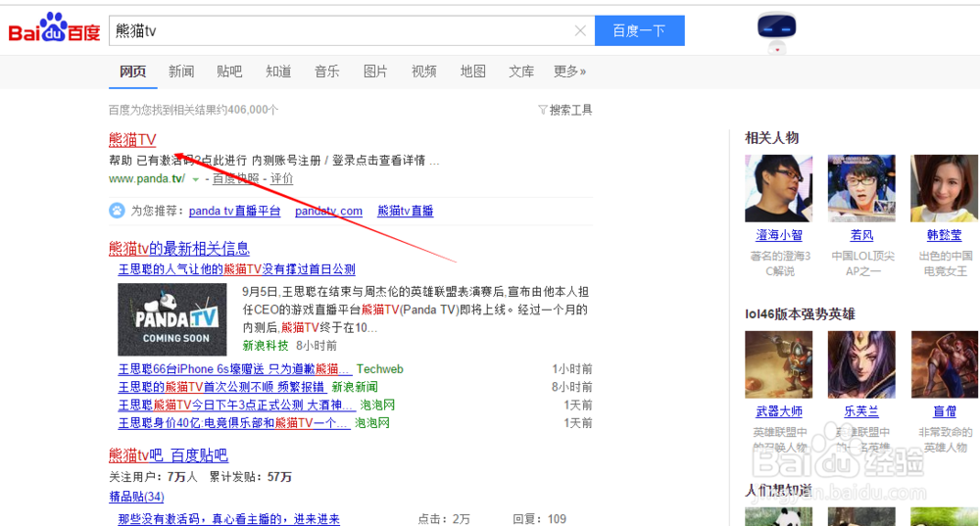Image resolution: width=980 pixels, height=526 pixels.
Task: Open 熊猫TV今日下午3点正式公测 news link
Action: (x=236, y=405)
